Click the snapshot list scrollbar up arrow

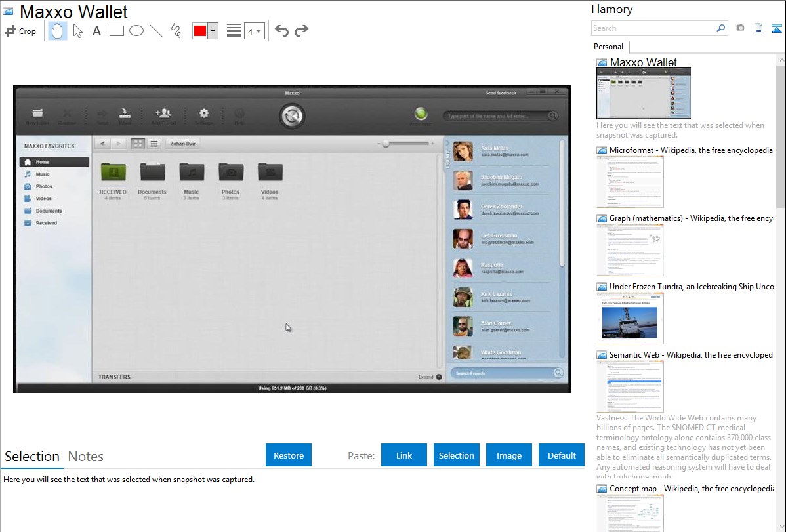tap(781, 60)
